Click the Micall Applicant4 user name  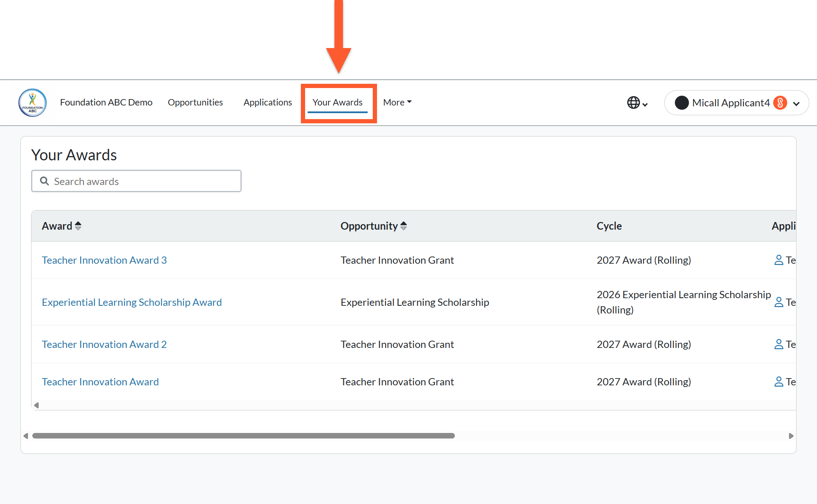click(731, 103)
